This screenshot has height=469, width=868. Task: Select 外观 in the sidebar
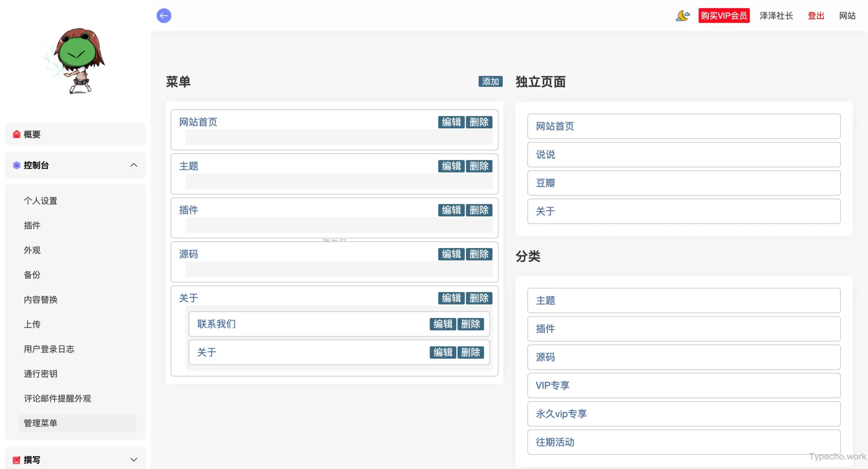point(32,250)
